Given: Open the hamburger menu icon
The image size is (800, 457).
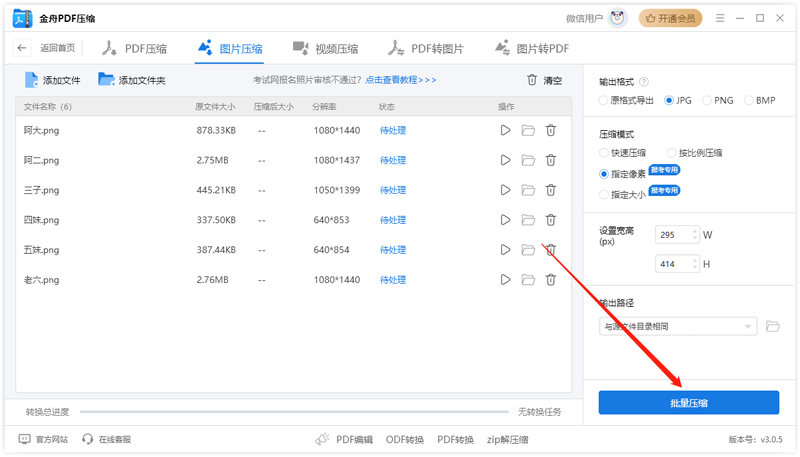Looking at the screenshot, I should [720, 18].
